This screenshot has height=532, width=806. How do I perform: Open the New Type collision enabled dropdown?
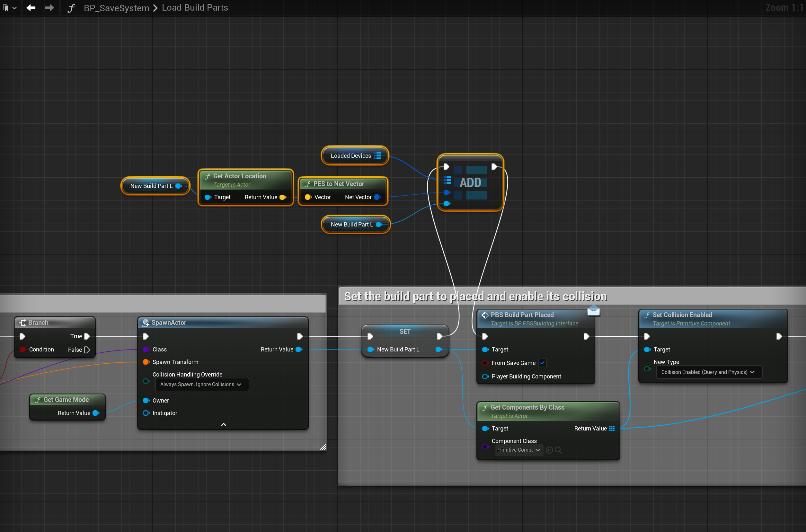point(708,372)
